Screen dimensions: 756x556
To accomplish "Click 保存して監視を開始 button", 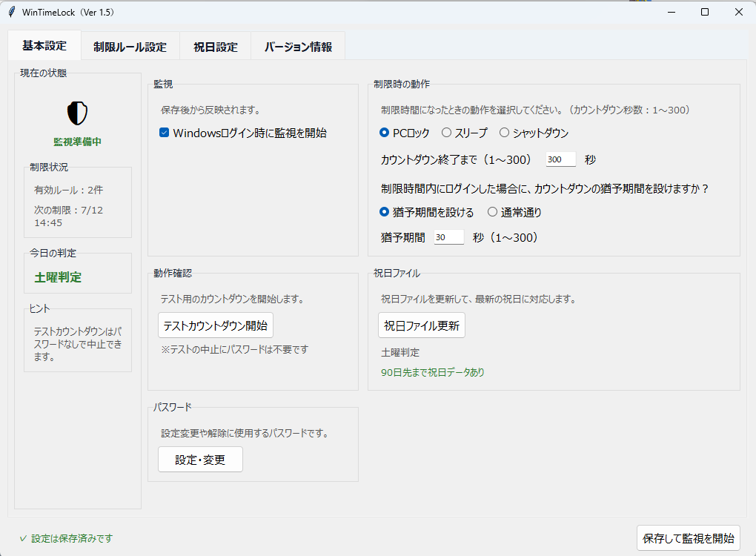I will tap(688, 538).
